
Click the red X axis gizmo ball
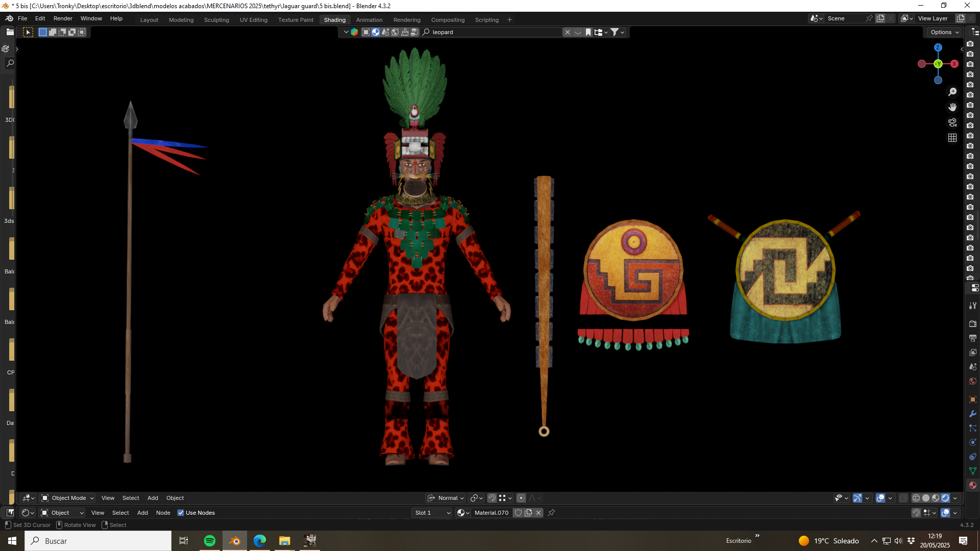coord(954,64)
